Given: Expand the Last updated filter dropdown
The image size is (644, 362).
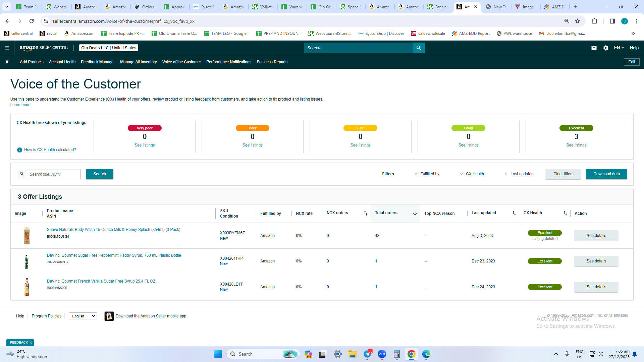Looking at the screenshot, I should click(x=519, y=174).
